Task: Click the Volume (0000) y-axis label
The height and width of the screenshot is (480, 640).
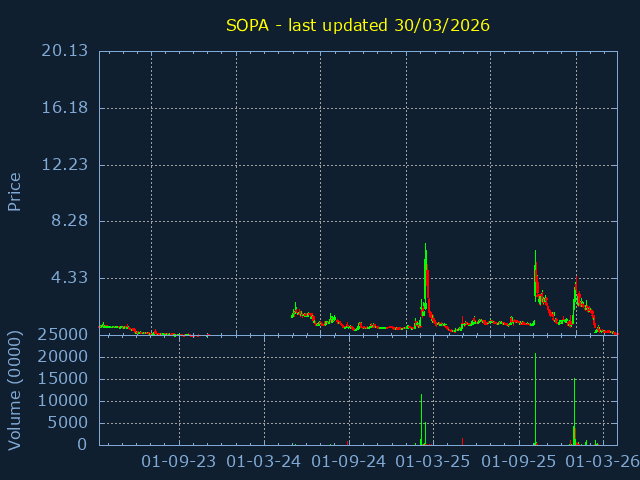Action: coord(15,389)
